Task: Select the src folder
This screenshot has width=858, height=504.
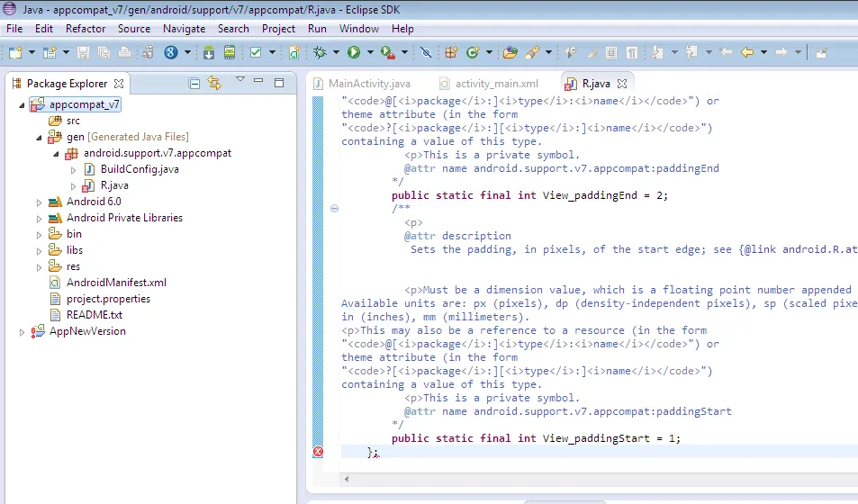Action: point(73,121)
